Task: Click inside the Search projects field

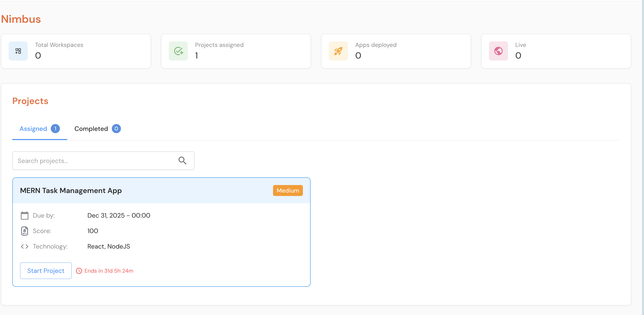Action: coord(95,161)
